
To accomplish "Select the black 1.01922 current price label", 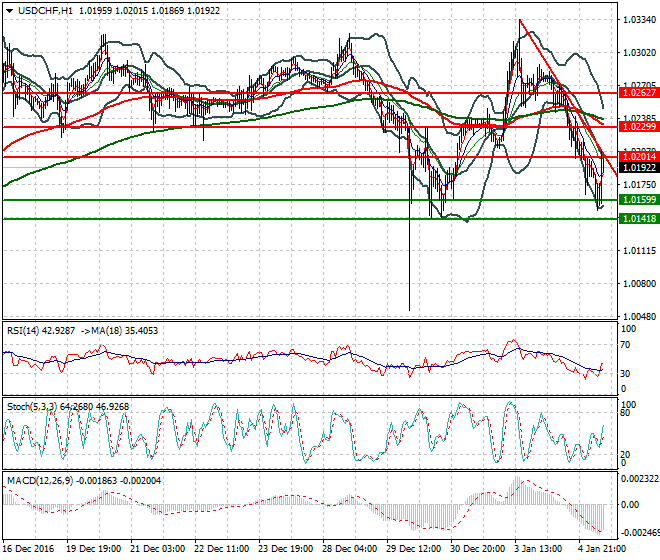I will (x=639, y=168).
